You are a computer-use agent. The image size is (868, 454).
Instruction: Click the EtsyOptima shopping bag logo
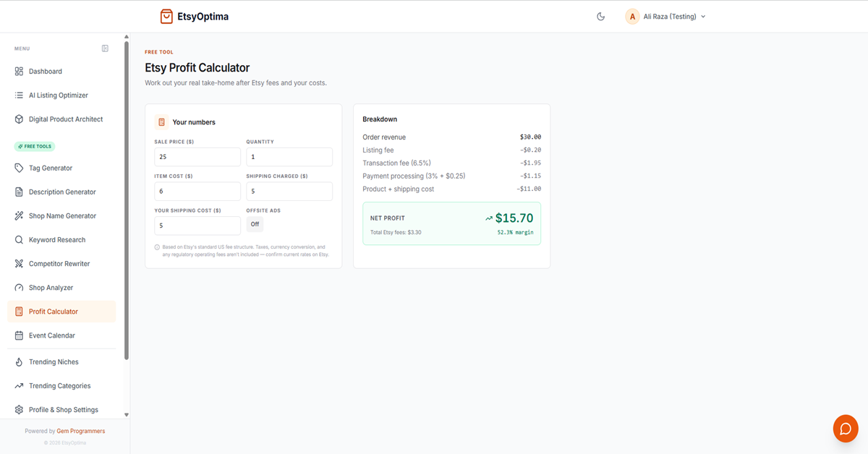(x=166, y=16)
